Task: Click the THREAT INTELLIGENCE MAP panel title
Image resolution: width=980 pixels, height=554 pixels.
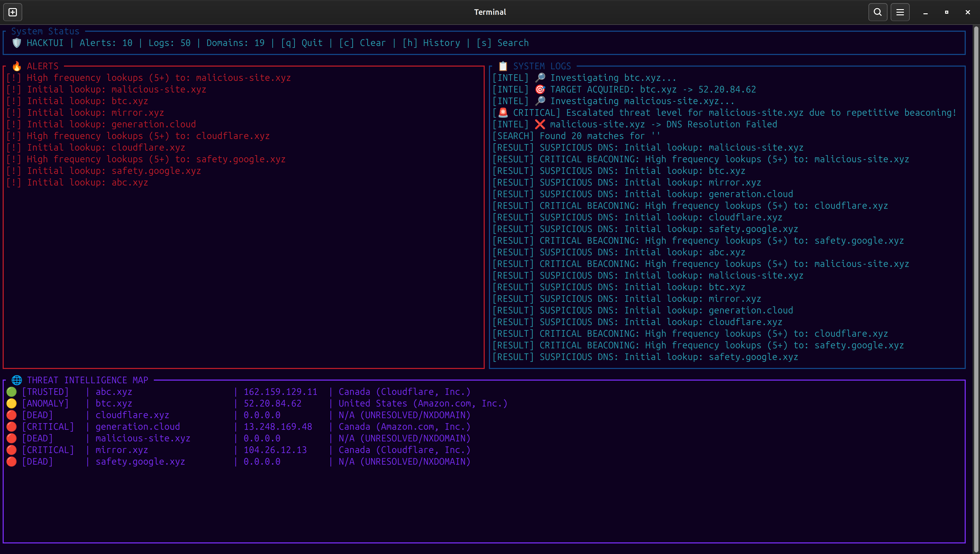Action: point(87,380)
